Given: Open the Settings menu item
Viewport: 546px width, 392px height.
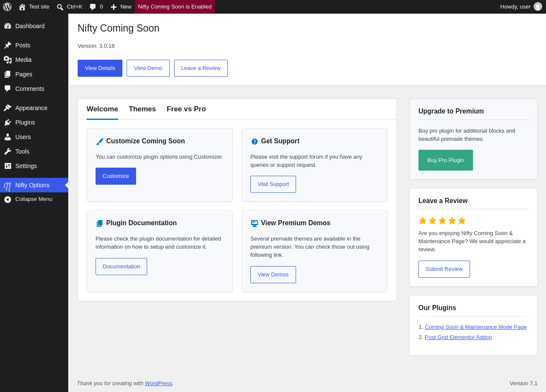Looking at the screenshot, I should [34, 166].
